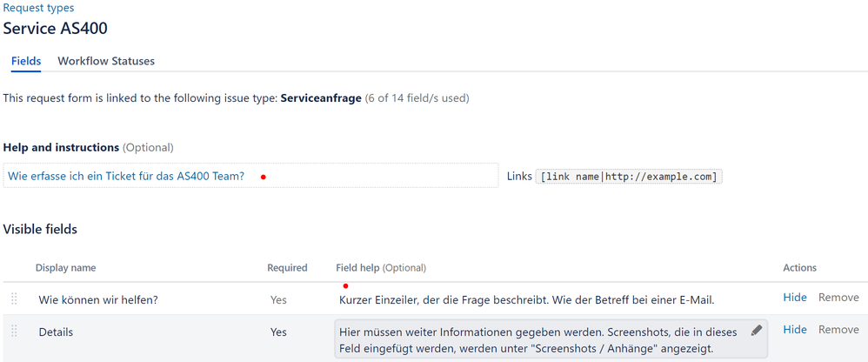Click Required 'Yes' in Details row
This screenshot has width=868, height=362.
[x=278, y=332]
